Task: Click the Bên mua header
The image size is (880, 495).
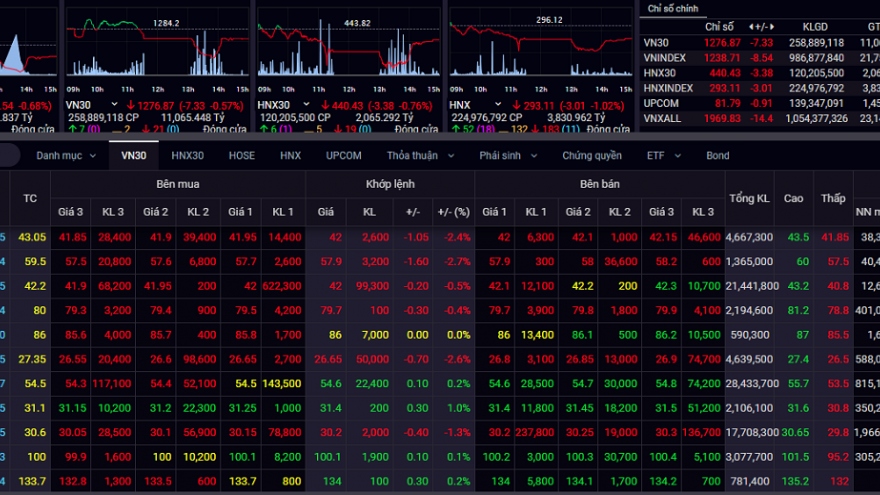Action: click(178, 184)
